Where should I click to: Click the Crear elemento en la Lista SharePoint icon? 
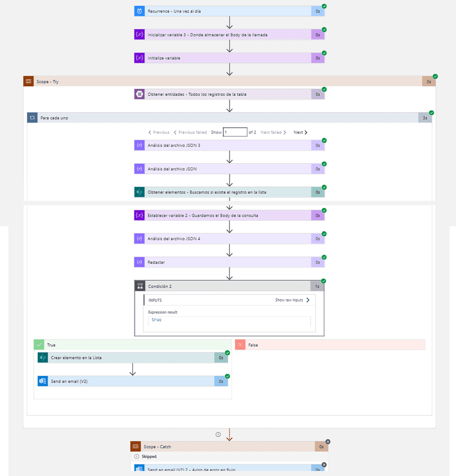tap(43, 358)
